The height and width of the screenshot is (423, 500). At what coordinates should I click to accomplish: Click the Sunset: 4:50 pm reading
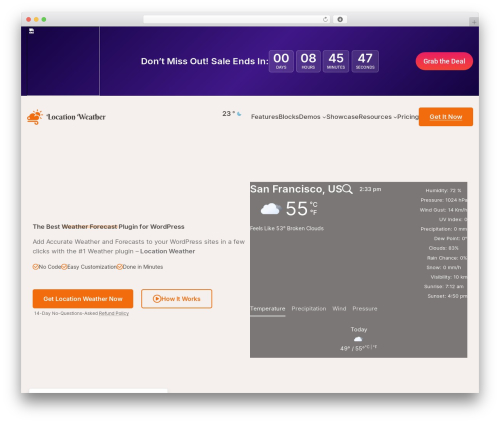pos(447,296)
